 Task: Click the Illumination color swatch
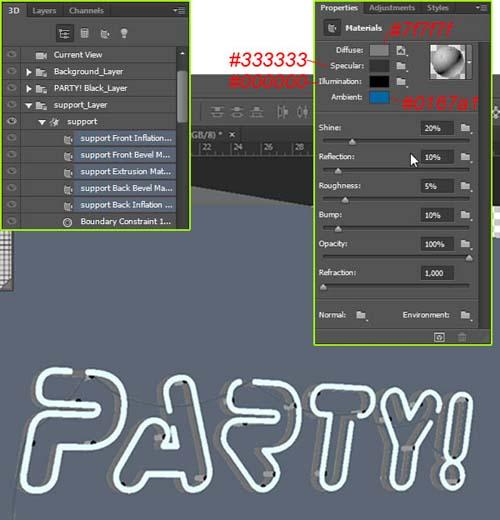click(379, 81)
